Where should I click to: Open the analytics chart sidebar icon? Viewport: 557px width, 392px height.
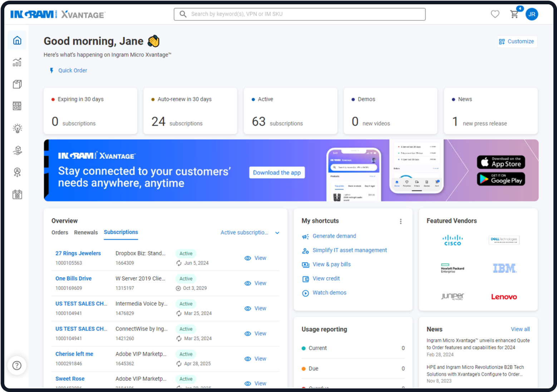(x=17, y=62)
